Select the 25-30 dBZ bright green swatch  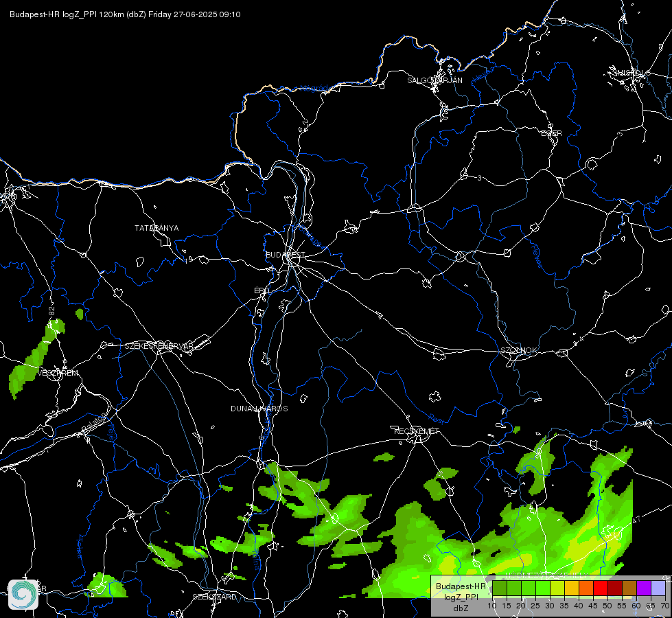[x=543, y=588]
